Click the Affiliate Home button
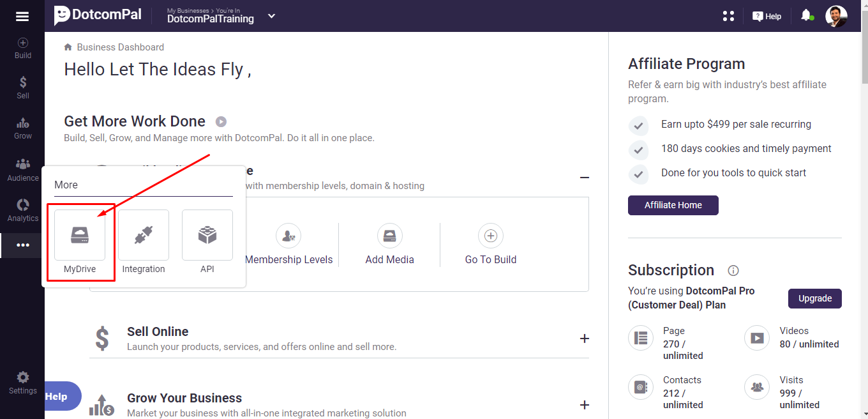The width and height of the screenshot is (868, 419). point(673,205)
